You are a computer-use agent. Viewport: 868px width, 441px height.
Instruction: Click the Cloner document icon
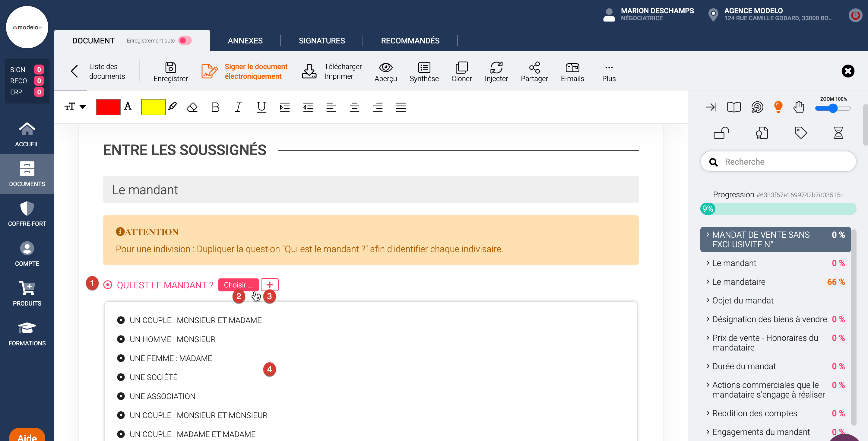[461, 68]
